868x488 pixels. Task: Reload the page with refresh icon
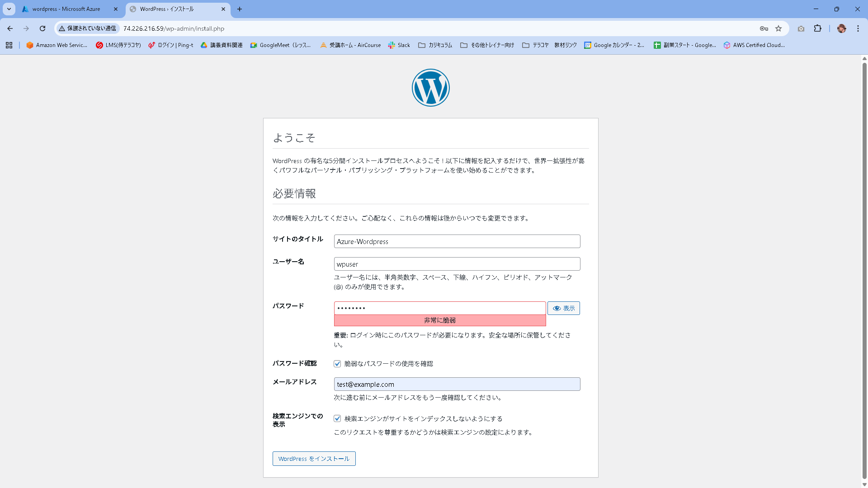[x=42, y=28]
